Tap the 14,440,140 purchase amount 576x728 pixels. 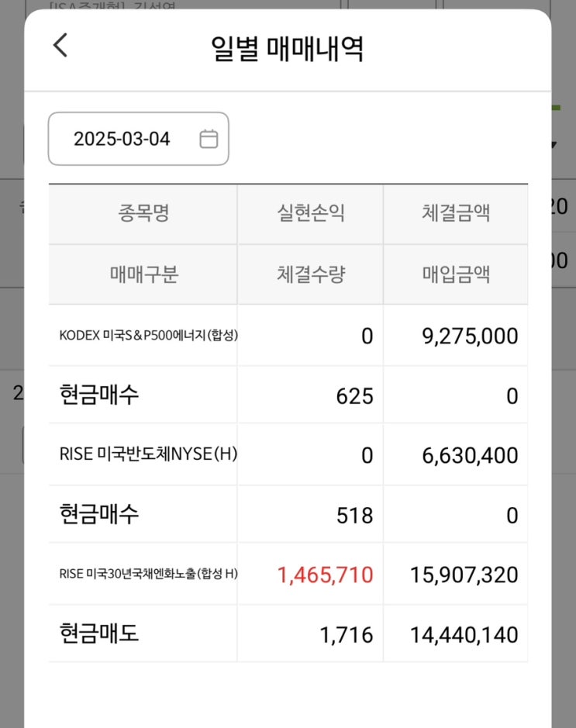pos(464,635)
